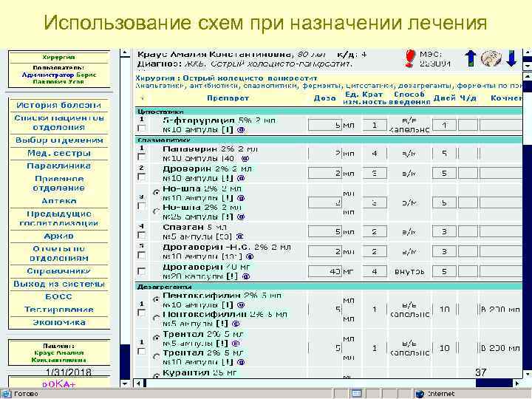
Task: Tick the checkbox for 5-фторурацил
Action: 142,129
